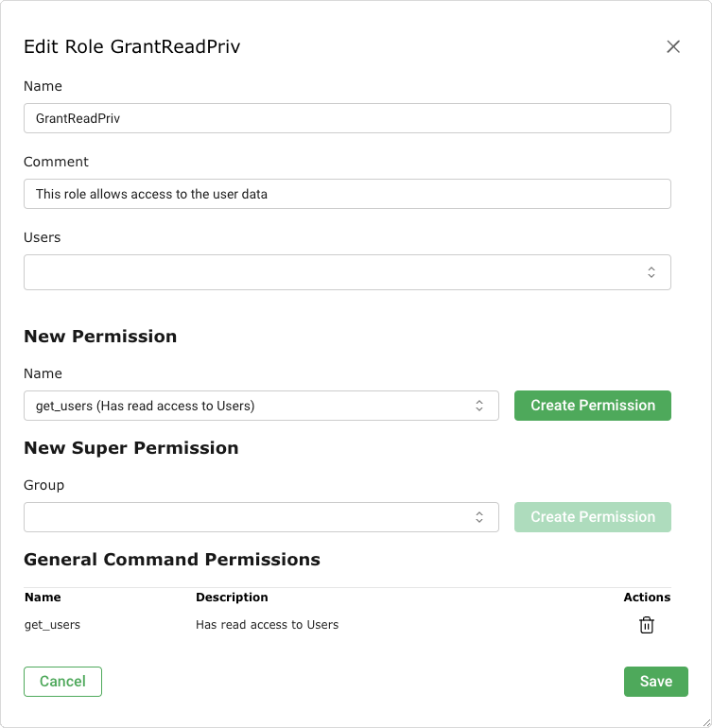Cancel editing the role

pos(62,682)
